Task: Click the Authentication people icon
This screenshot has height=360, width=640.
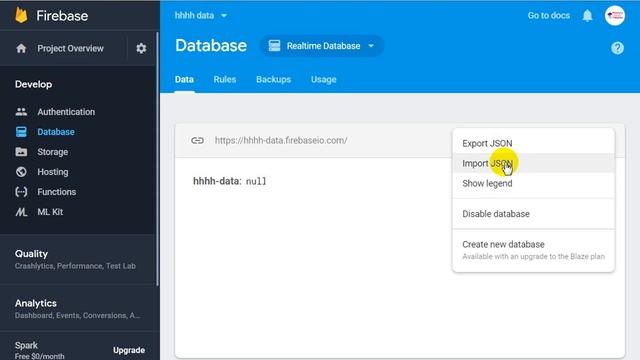Action: (21, 112)
